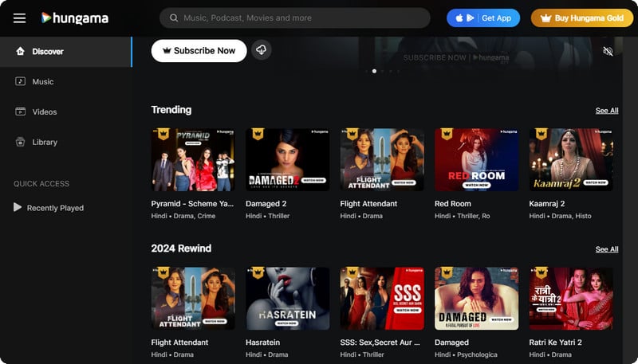This screenshot has height=364, width=638.
Task: Click the download cloud icon
Action: click(262, 50)
